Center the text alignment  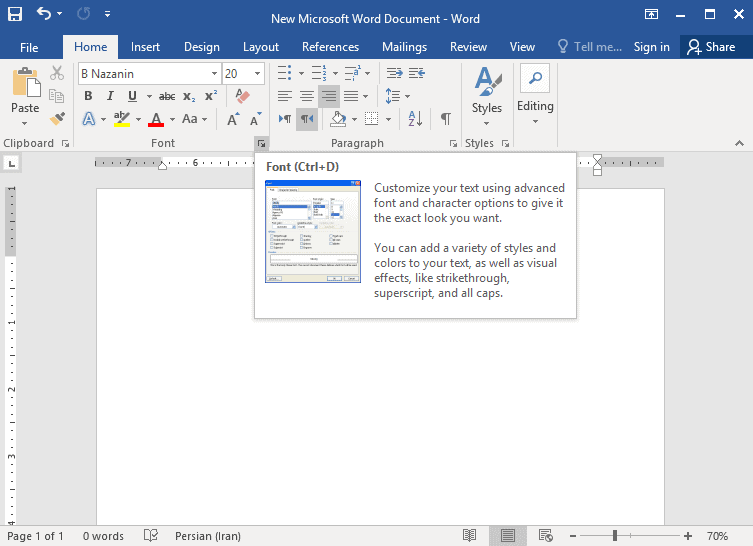(306, 96)
